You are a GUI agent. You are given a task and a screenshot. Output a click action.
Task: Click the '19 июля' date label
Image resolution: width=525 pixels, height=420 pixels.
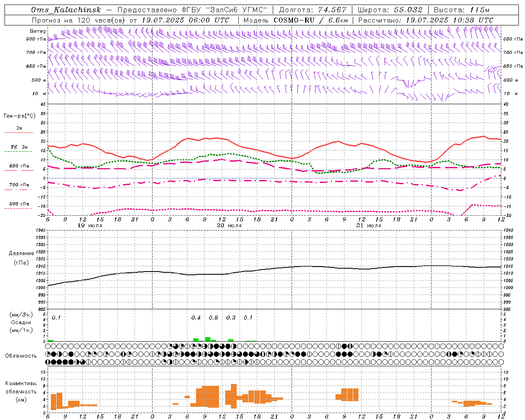[x=90, y=226]
